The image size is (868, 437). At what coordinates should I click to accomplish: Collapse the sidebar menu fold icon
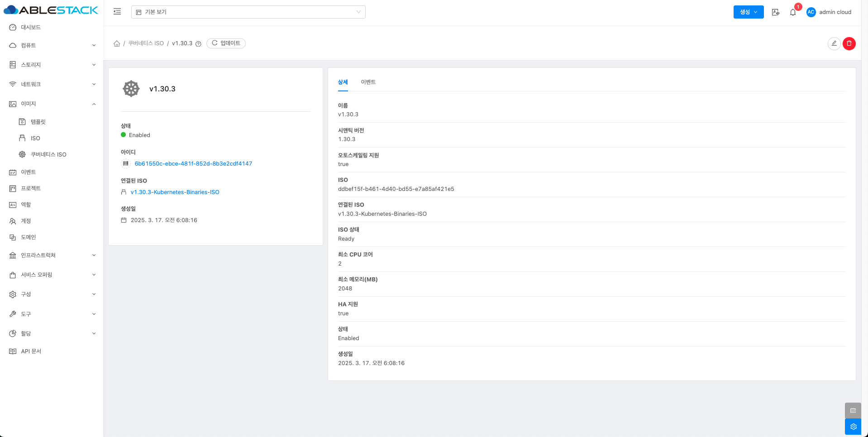coord(117,12)
